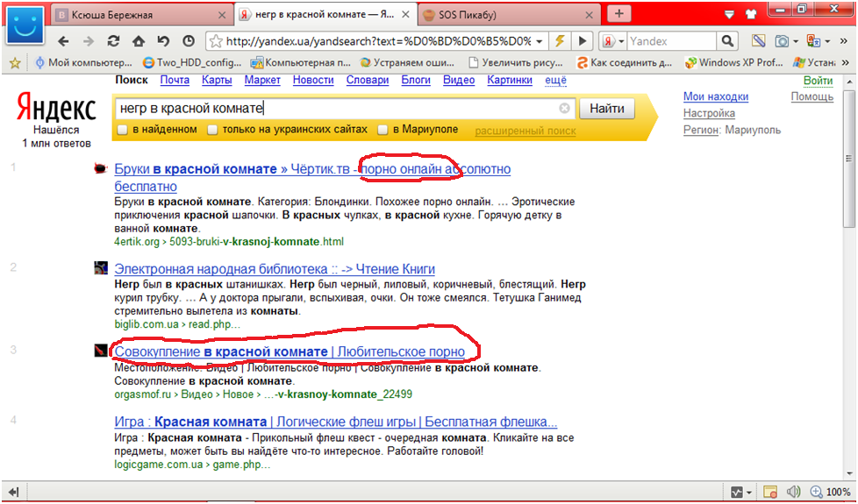
Task: Reload the page with the refresh icon
Action: [113, 41]
